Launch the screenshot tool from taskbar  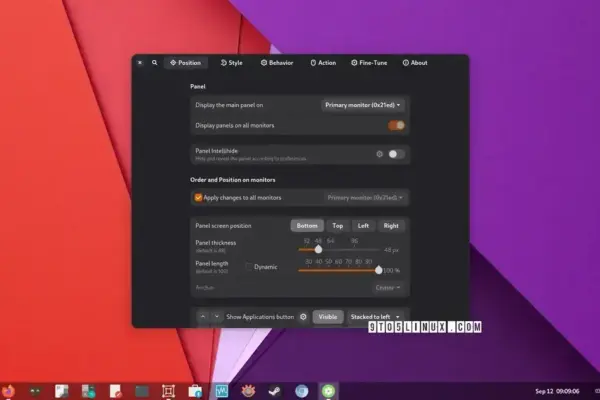click(168, 391)
